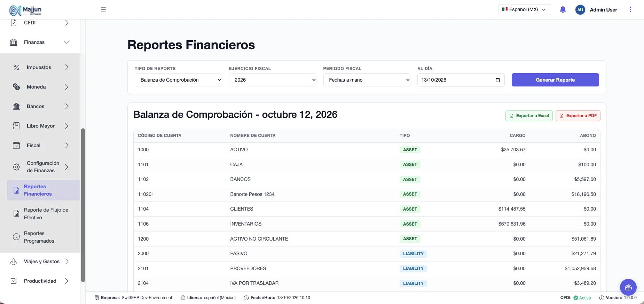Viewport: 644px width, 304px height.
Task: Open the chatbot assistant bubble
Action: (x=628, y=287)
